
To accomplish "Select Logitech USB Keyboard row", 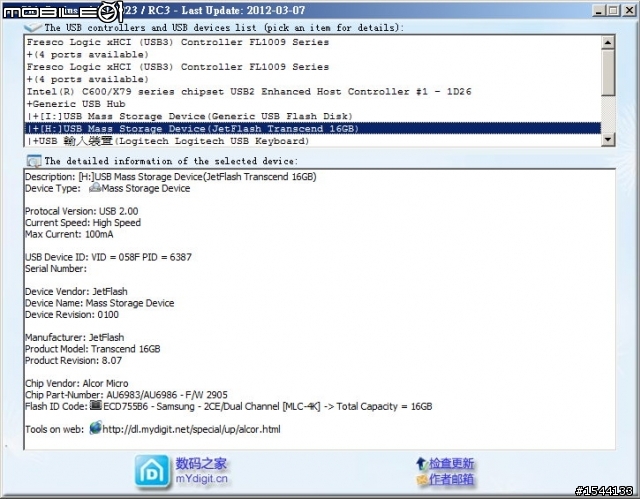I will tap(313, 141).
